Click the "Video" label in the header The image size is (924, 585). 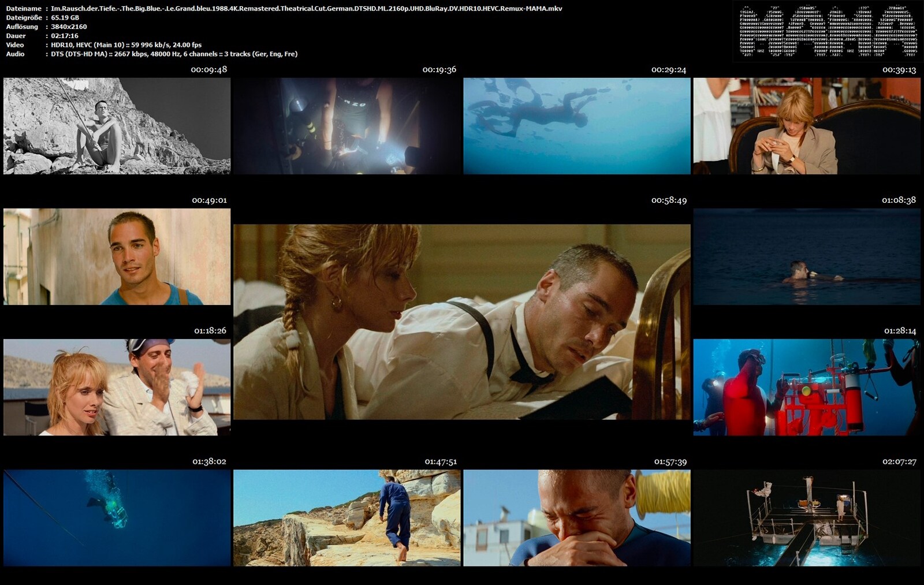[15, 44]
